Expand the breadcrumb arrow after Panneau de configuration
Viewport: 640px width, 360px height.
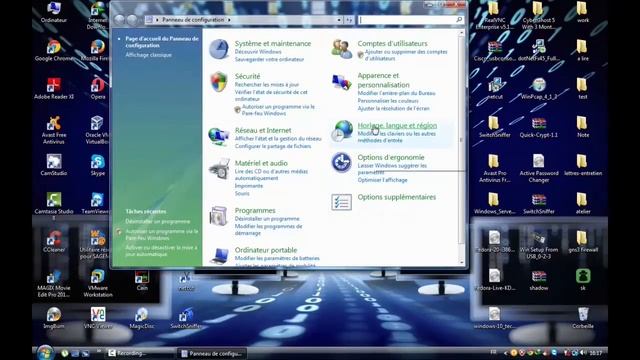pyautogui.click(x=229, y=20)
